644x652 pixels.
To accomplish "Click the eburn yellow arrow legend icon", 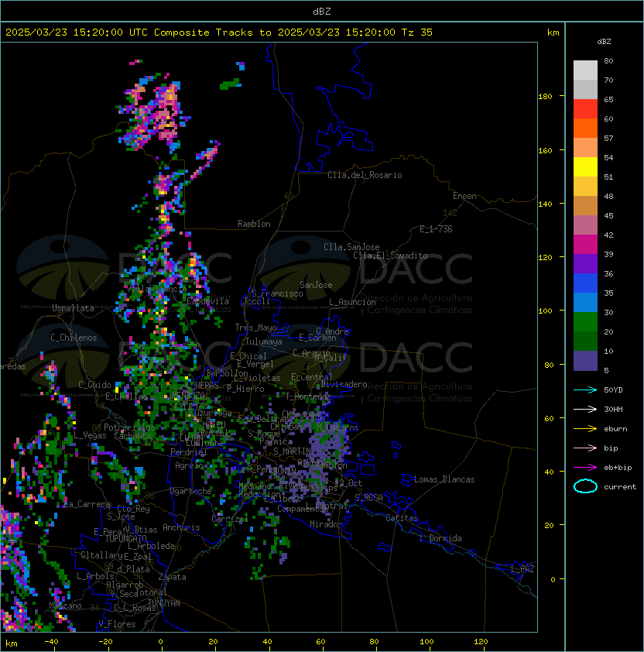I will [x=585, y=429].
